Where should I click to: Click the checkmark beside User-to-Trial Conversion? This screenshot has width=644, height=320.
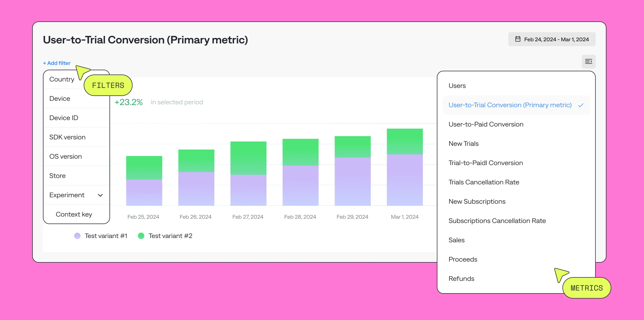tap(581, 105)
